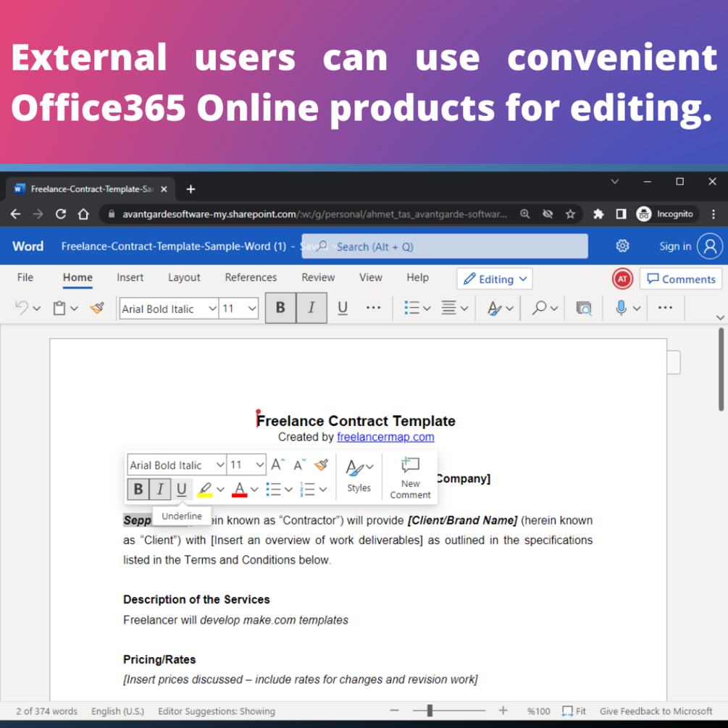Switch to the Review tab
This screenshot has width=728, height=728.
tap(318, 277)
